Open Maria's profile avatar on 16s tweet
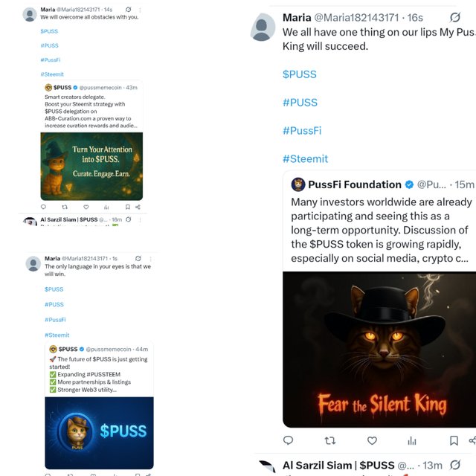This screenshot has width=476, height=476. (263, 27)
